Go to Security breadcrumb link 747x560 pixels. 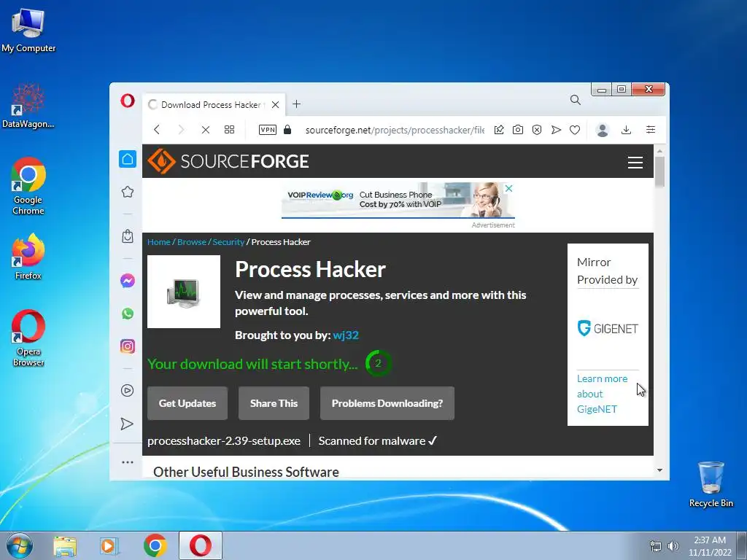coord(228,242)
